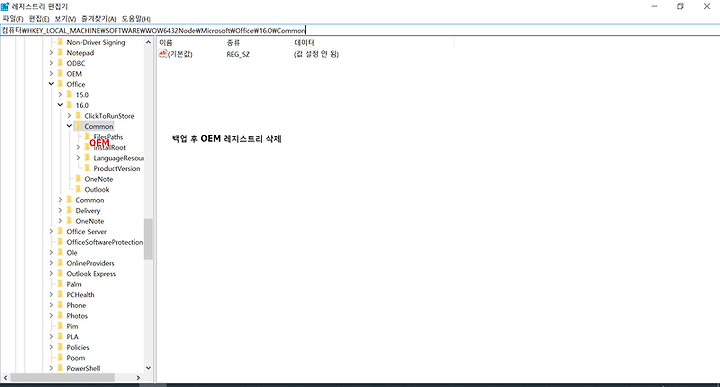Click the Ole key folder icon
Screen dimensions: 720x387
60,252
